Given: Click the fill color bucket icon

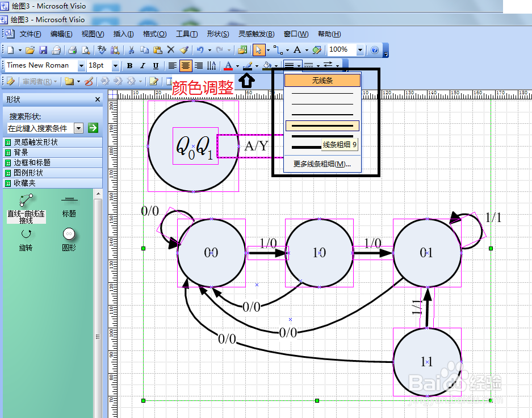Looking at the screenshot, I should pyautogui.click(x=267, y=65).
